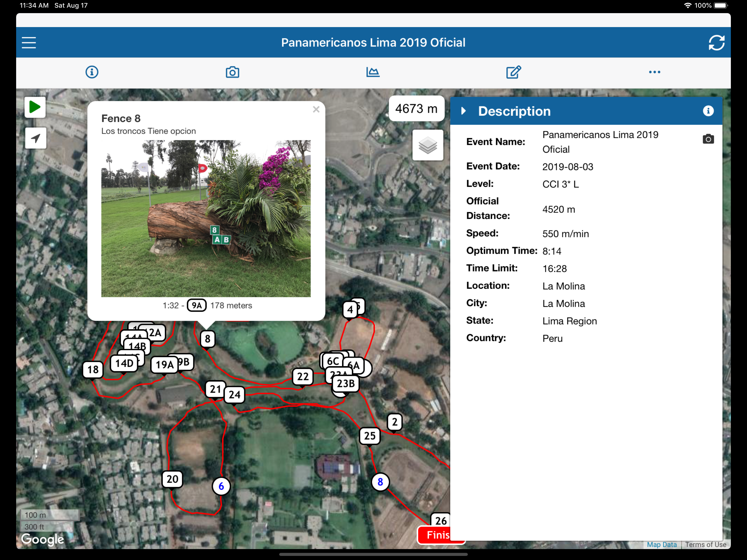Select fence marker 24 on the map
The height and width of the screenshot is (560, 747).
[x=234, y=395]
